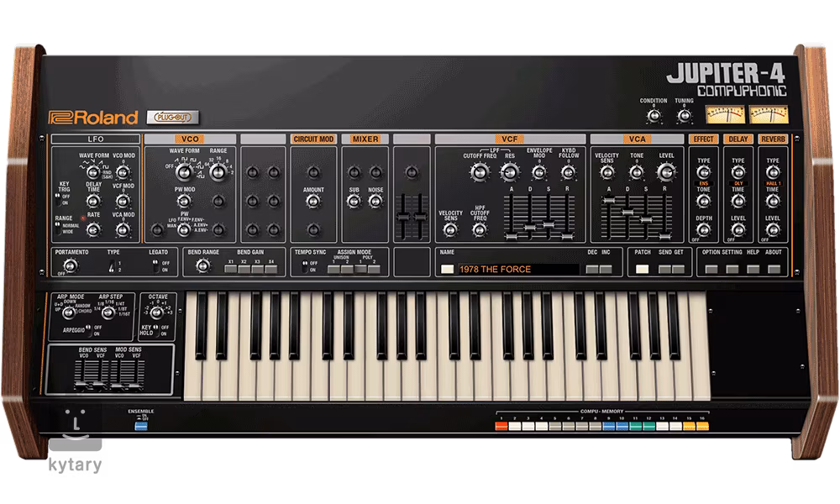Image resolution: width=840 pixels, height=504 pixels.
Task: Open the Option menu button
Action: tap(711, 270)
